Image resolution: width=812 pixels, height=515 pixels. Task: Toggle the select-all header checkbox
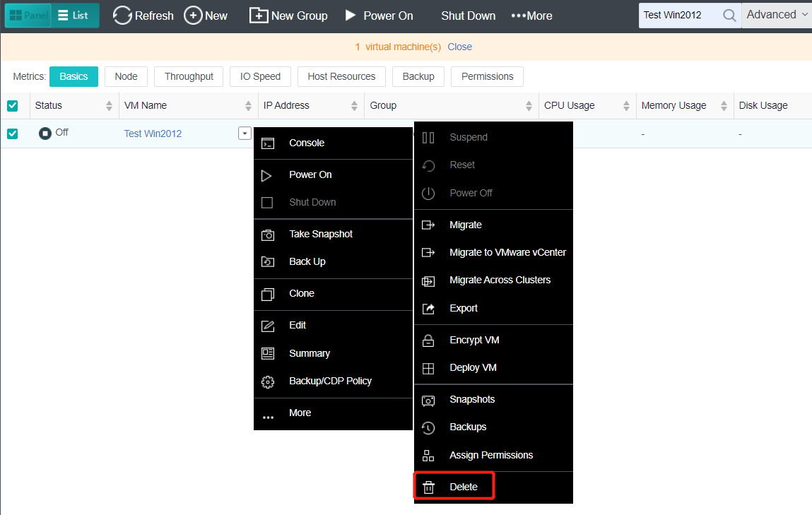point(13,106)
